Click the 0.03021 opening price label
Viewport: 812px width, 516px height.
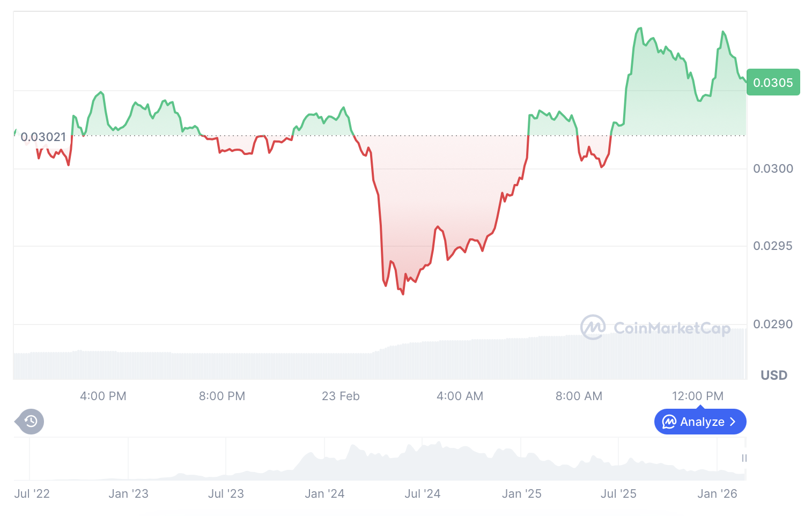point(43,137)
